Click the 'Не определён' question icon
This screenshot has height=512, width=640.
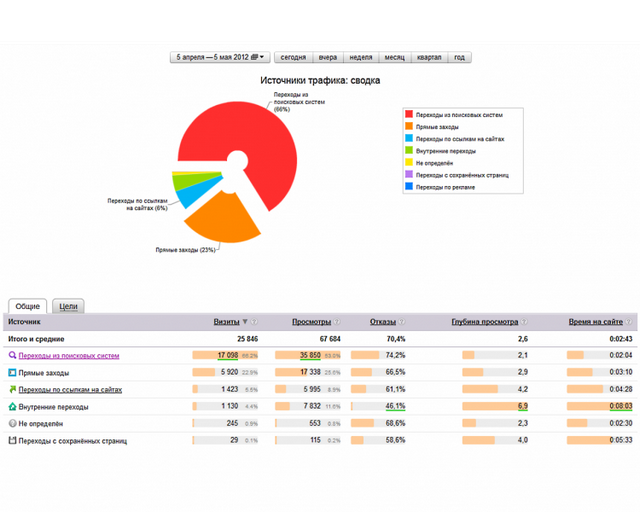pos(13,423)
